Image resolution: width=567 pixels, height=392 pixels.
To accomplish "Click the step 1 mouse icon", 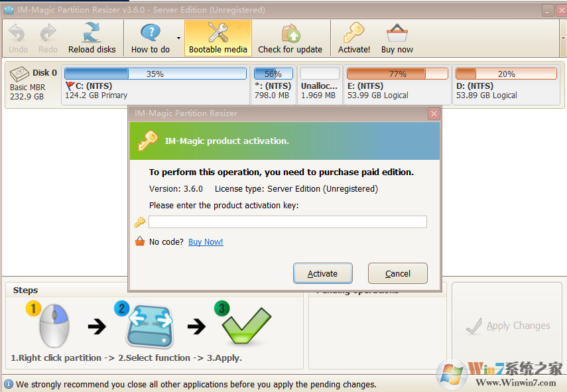I will pos(54,326).
